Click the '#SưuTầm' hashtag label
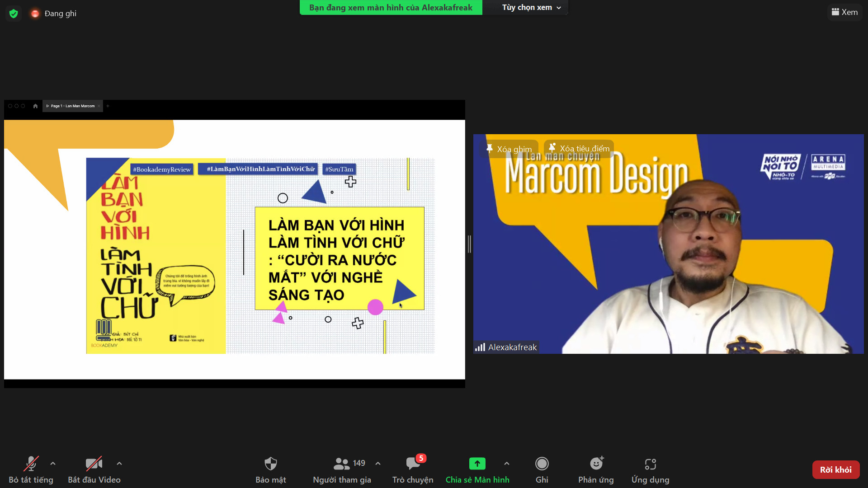 [340, 169]
